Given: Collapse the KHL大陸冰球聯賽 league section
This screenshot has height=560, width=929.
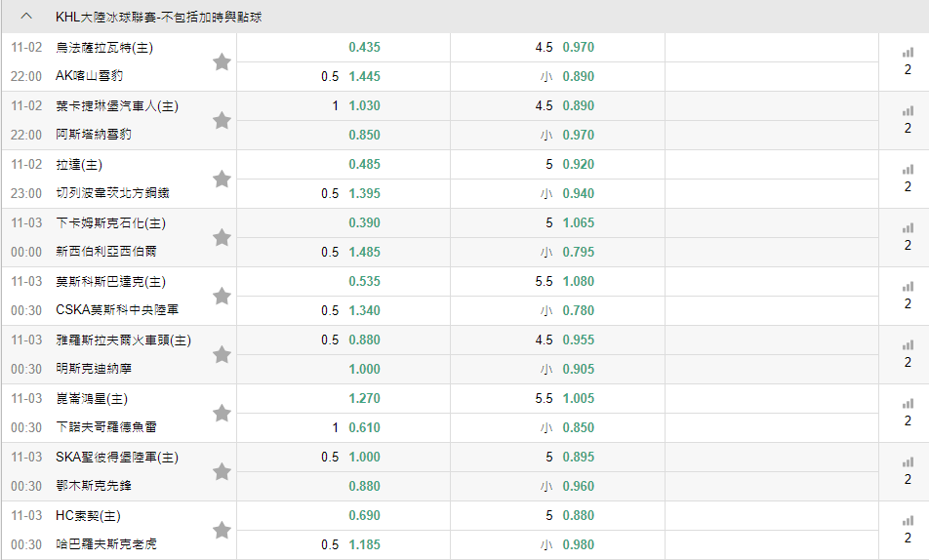Looking at the screenshot, I should pyautogui.click(x=26, y=17).
